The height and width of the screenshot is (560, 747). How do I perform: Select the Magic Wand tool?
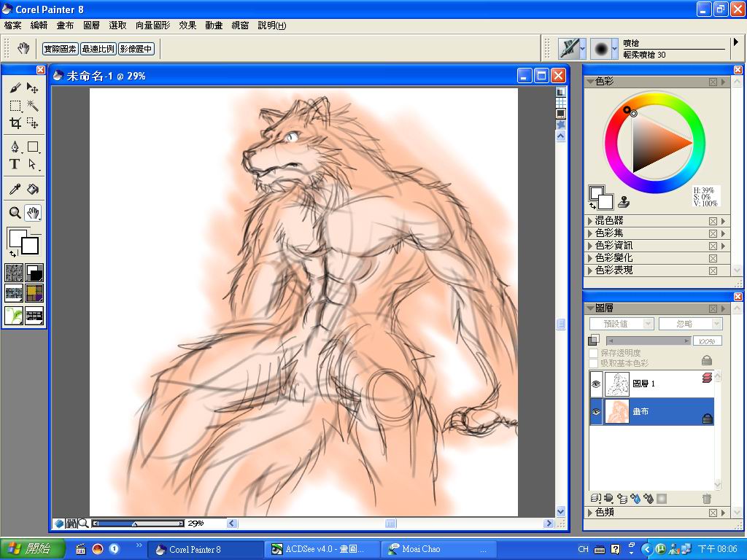click(33, 106)
